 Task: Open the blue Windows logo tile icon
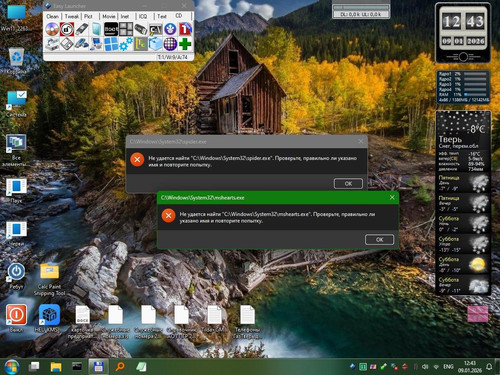pyautogui.click(x=111, y=44)
